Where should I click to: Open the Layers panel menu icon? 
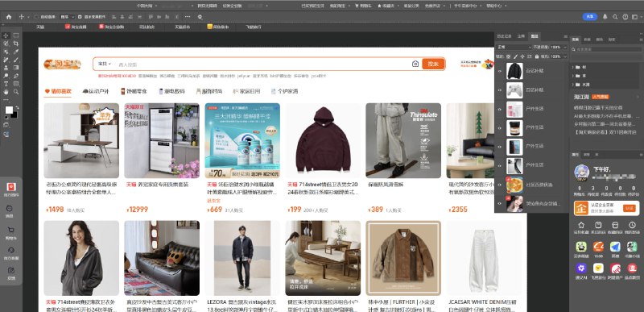tap(565, 36)
